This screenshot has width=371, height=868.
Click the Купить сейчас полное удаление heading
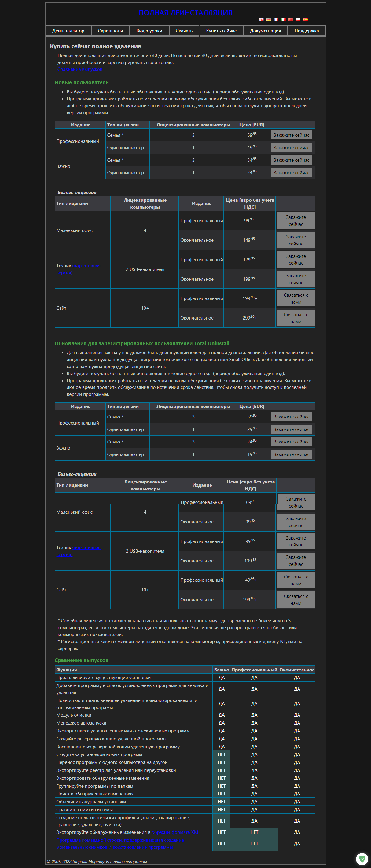[95, 46]
